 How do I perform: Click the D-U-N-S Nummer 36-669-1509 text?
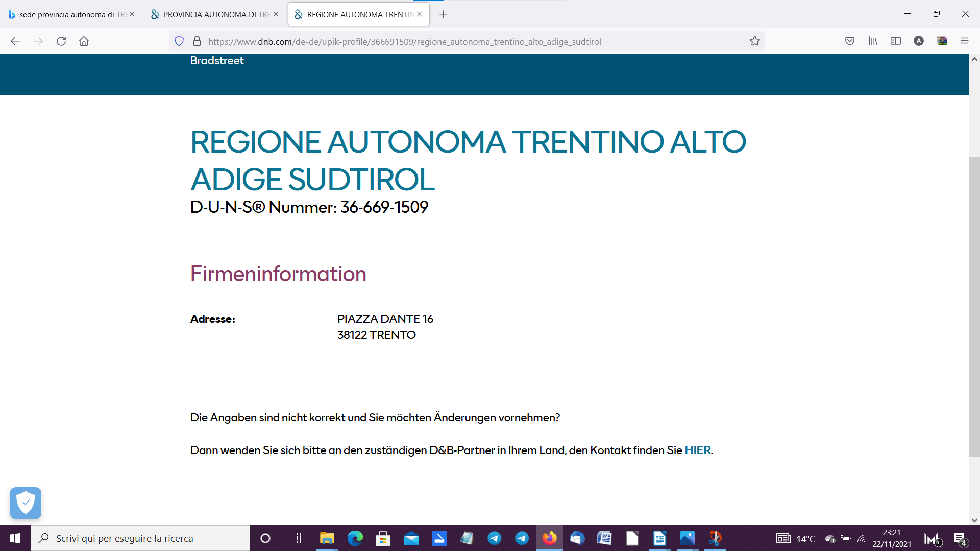(309, 207)
